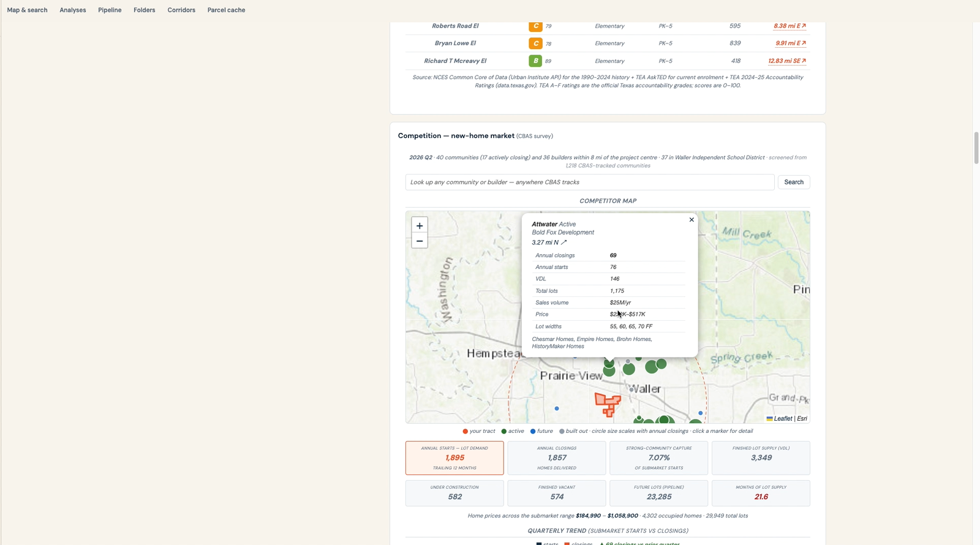
Task: Open the Map & search tab
Action: pyautogui.click(x=27, y=10)
